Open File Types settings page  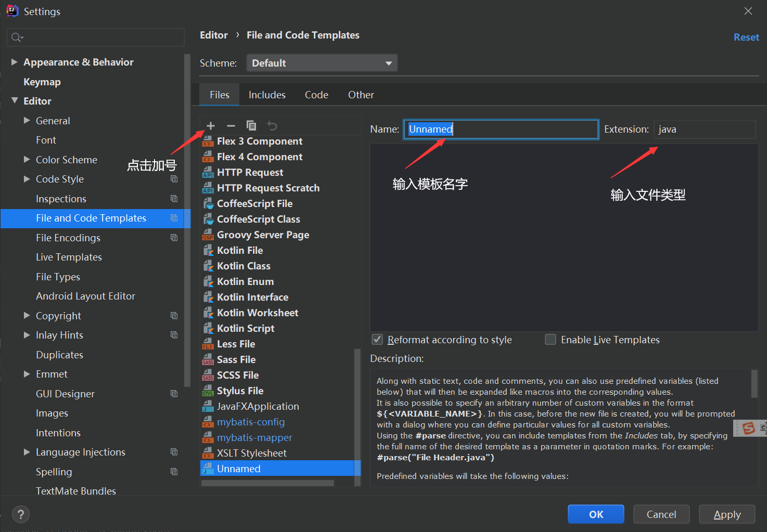click(58, 277)
